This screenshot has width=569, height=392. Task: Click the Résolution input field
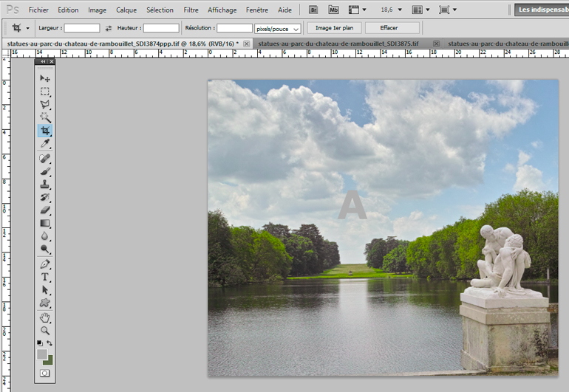(234, 28)
